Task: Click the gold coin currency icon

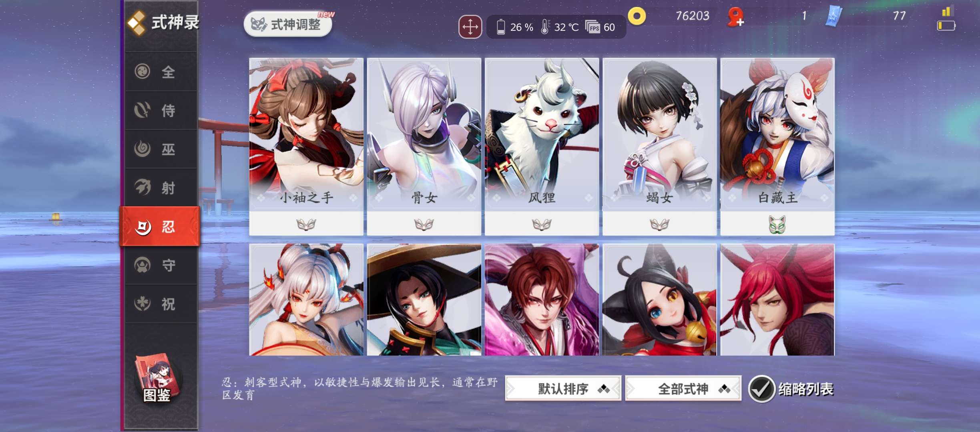Action: tap(637, 16)
